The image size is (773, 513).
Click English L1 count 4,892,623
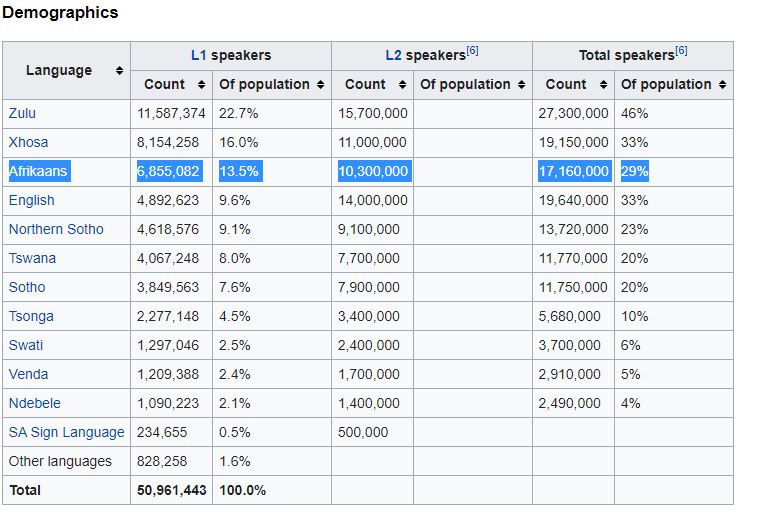pos(168,201)
